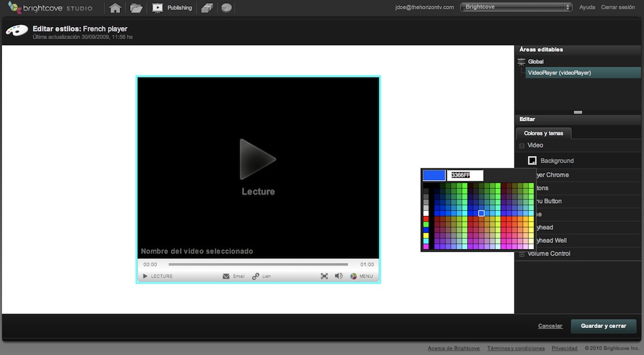
Task: Open Acerca de Brightcove link
Action: pyautogui.click(x=453, y=348)
